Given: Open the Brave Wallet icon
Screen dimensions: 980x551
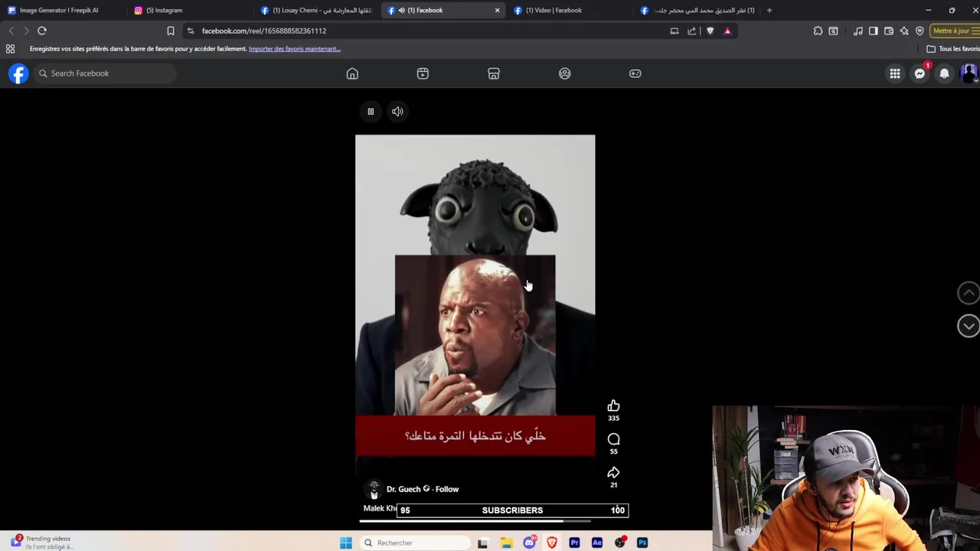Looking at the screenshot, I should tap(888, 31).
